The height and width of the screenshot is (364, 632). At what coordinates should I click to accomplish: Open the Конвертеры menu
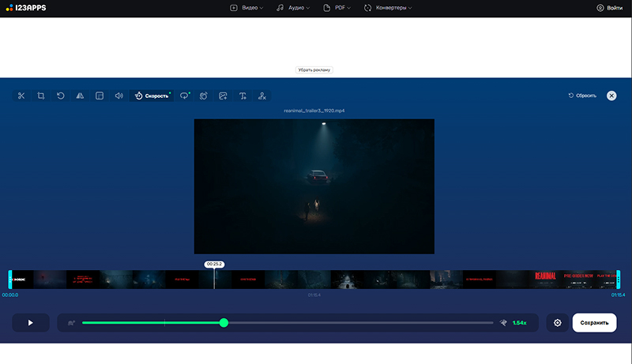click(388, 7)
